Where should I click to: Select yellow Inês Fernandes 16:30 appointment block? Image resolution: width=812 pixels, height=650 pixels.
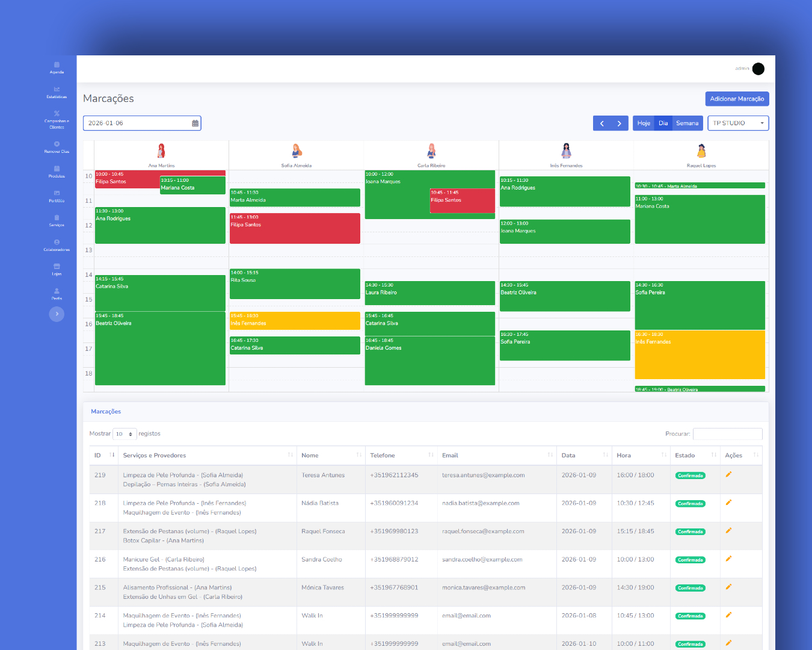tap(700, 355)
